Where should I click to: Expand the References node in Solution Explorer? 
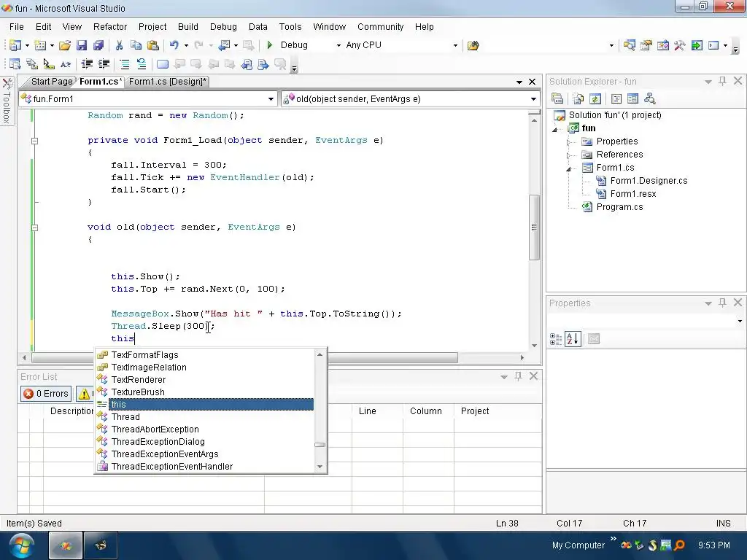(568, 155)
